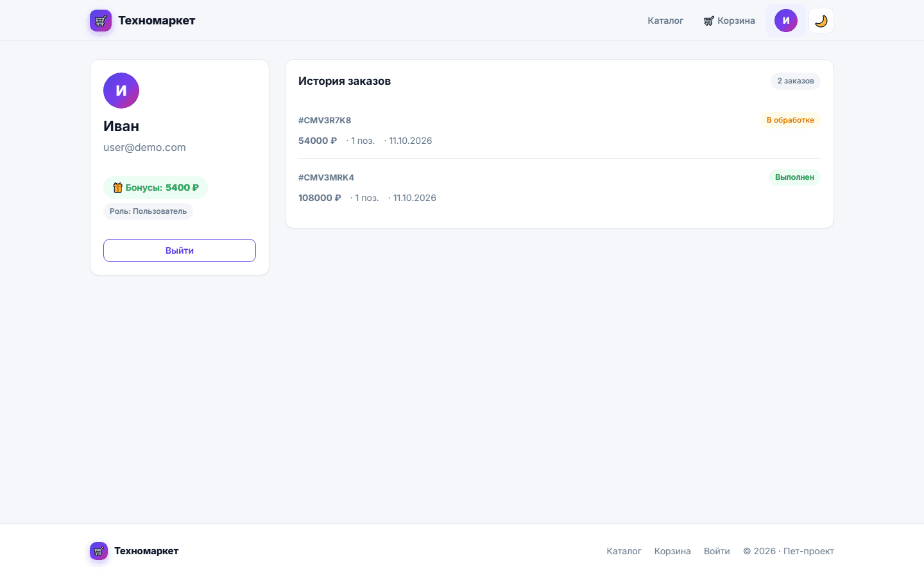Click the Выполнен status badge
This screenshot has width=924, height=578.
(794, 177)
